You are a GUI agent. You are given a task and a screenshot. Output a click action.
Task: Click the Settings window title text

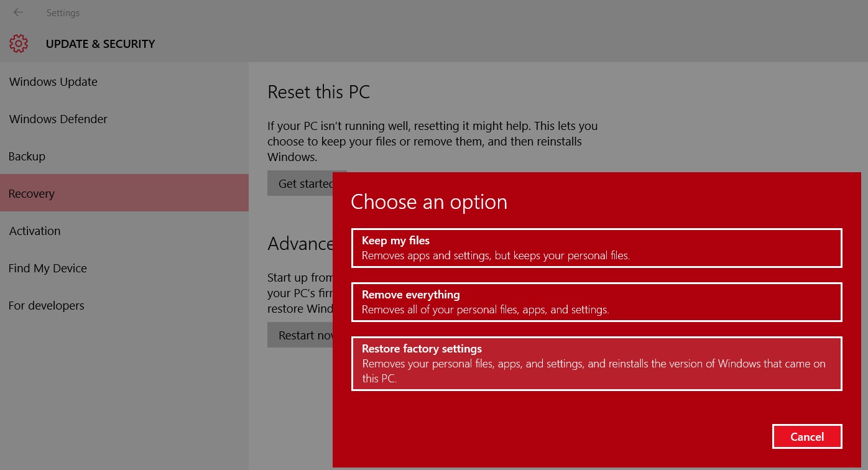[63, 13]
